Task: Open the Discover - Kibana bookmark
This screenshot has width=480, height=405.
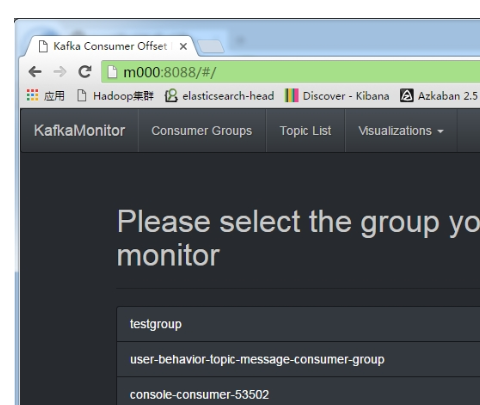Action: point(337,96)
